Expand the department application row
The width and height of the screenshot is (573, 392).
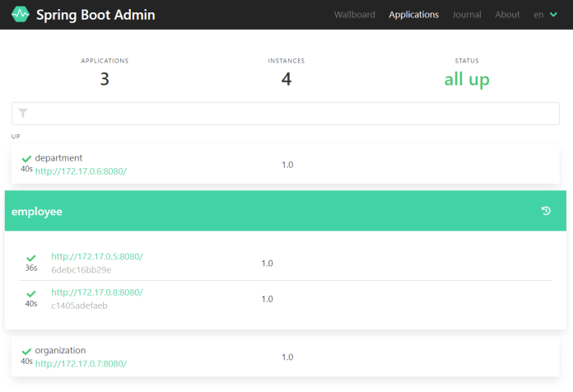coord(286,163)
